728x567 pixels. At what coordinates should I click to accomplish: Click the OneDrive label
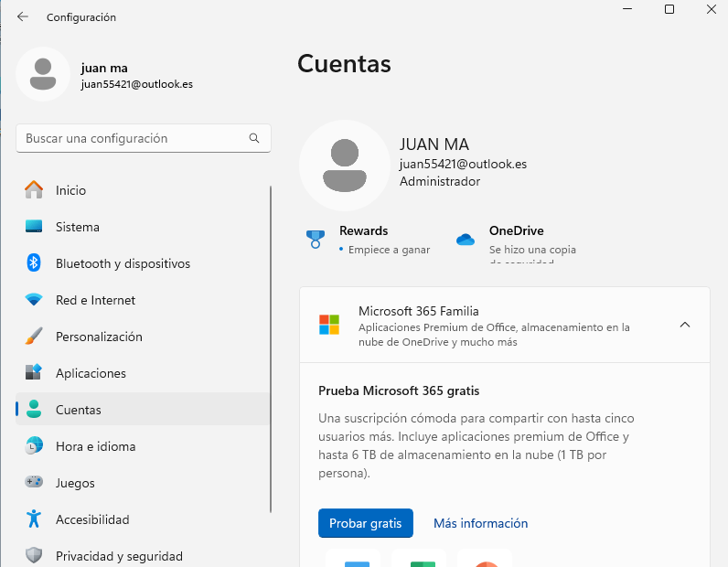coord(517,230)
